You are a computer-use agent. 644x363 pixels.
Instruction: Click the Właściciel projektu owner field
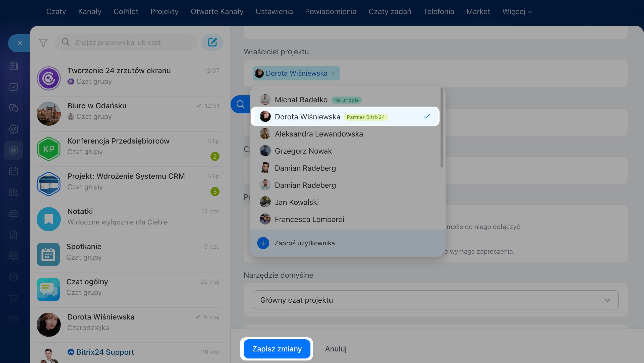436,73
